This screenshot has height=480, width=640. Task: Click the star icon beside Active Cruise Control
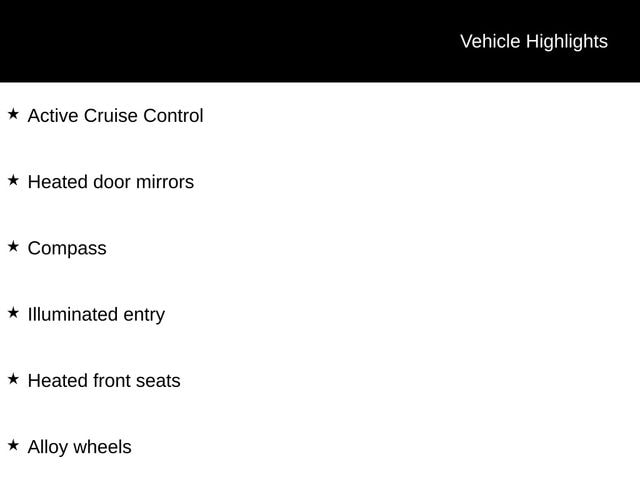pos(13,114)
